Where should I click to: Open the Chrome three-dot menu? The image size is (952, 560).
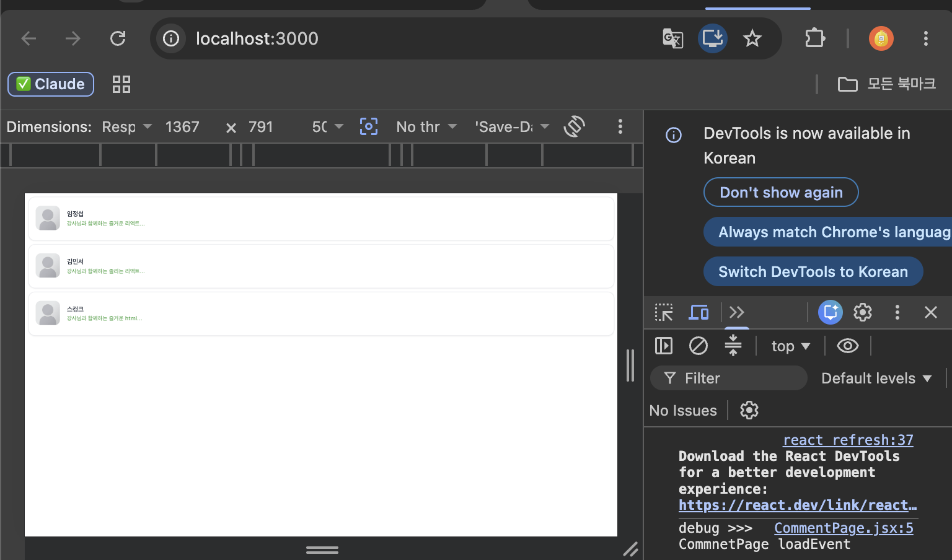[926, 38]
